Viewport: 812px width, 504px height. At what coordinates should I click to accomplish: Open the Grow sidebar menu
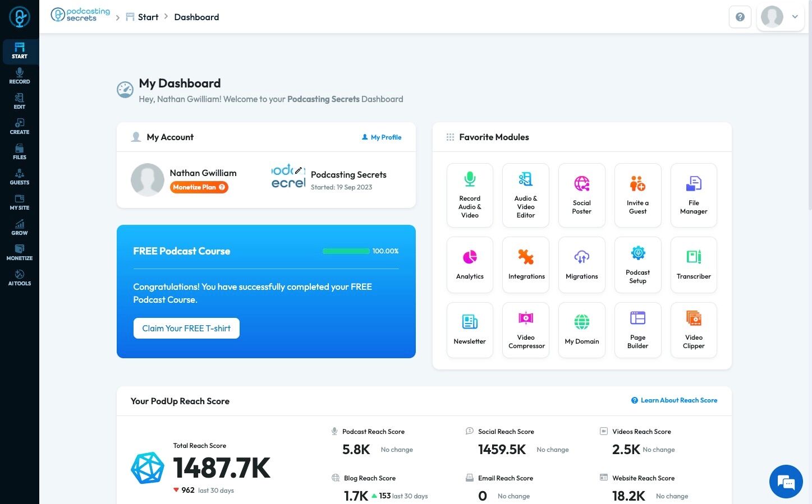20,228
